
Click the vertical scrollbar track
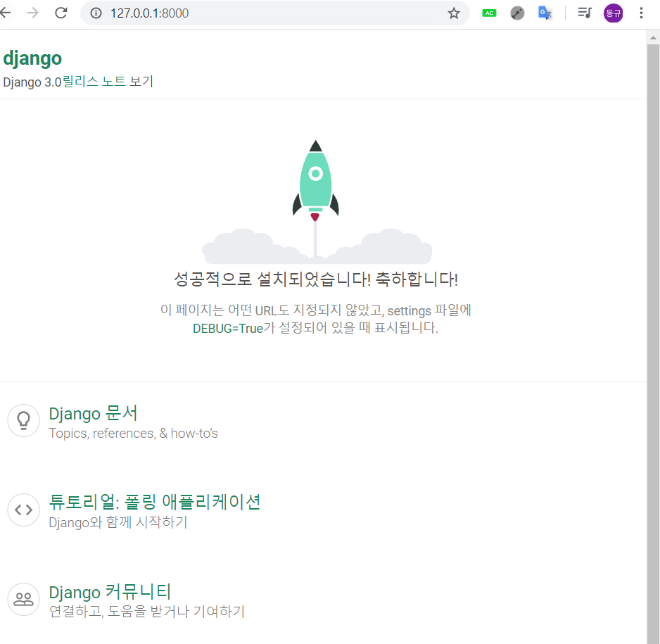click(653, 343)
